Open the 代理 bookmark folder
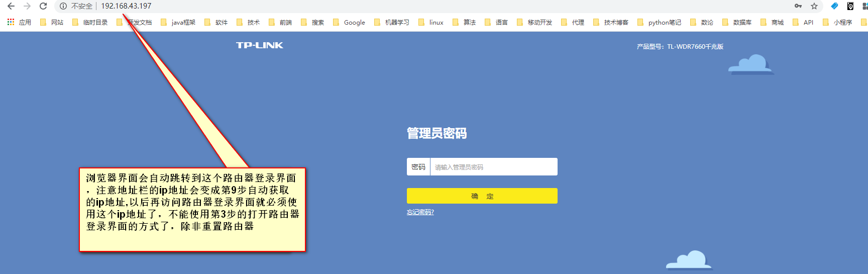The image size is (868, 274). (573, 22)
